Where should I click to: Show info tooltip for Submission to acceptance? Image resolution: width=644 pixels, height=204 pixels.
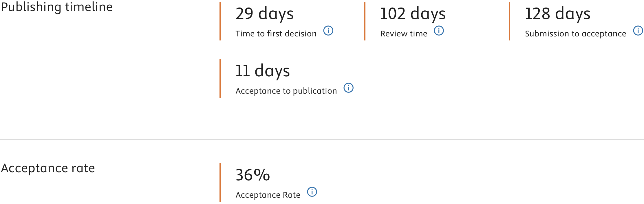[x=638, y=30]
